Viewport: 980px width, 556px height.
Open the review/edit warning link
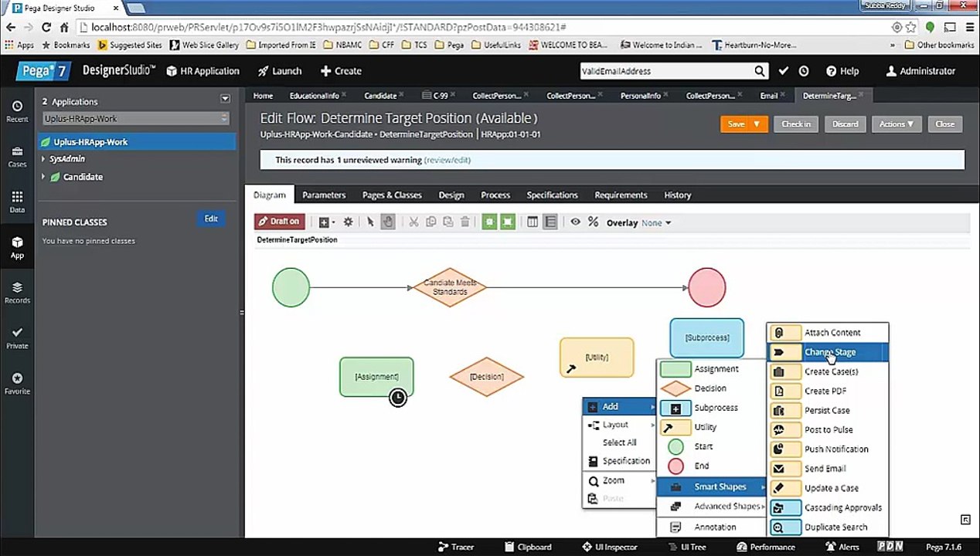[447, 160]
